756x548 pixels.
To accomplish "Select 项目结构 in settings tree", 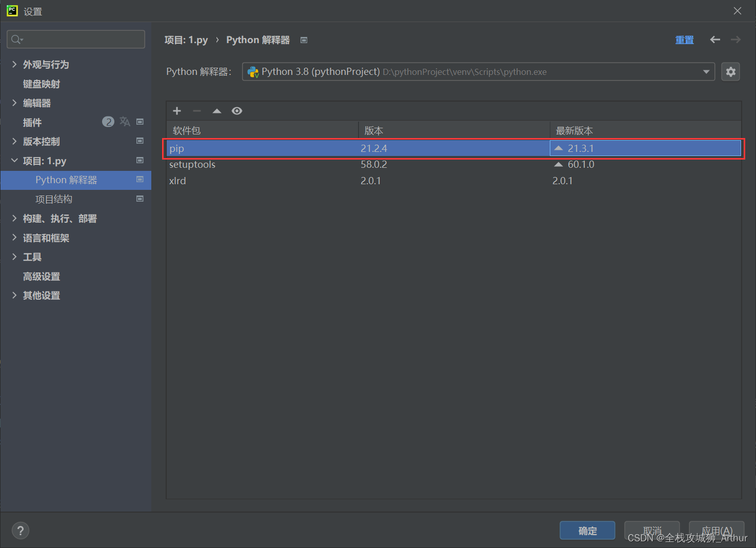I will [54, 200].
